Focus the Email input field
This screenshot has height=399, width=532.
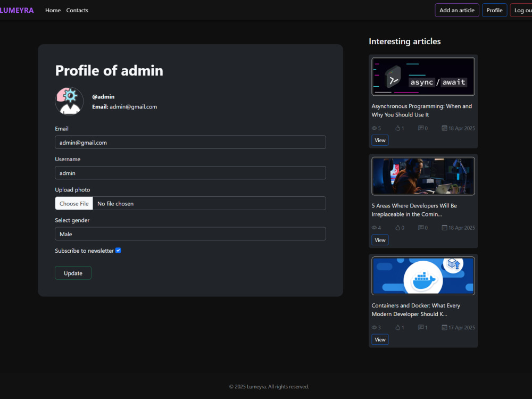pos(190,142)
